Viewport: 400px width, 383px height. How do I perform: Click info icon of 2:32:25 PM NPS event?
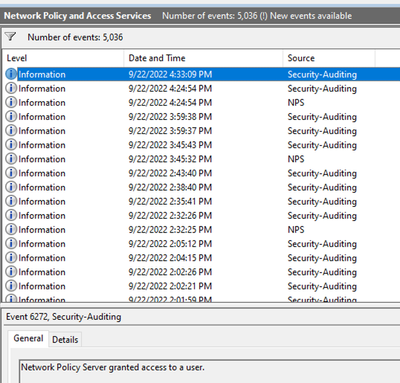point(11,229)
